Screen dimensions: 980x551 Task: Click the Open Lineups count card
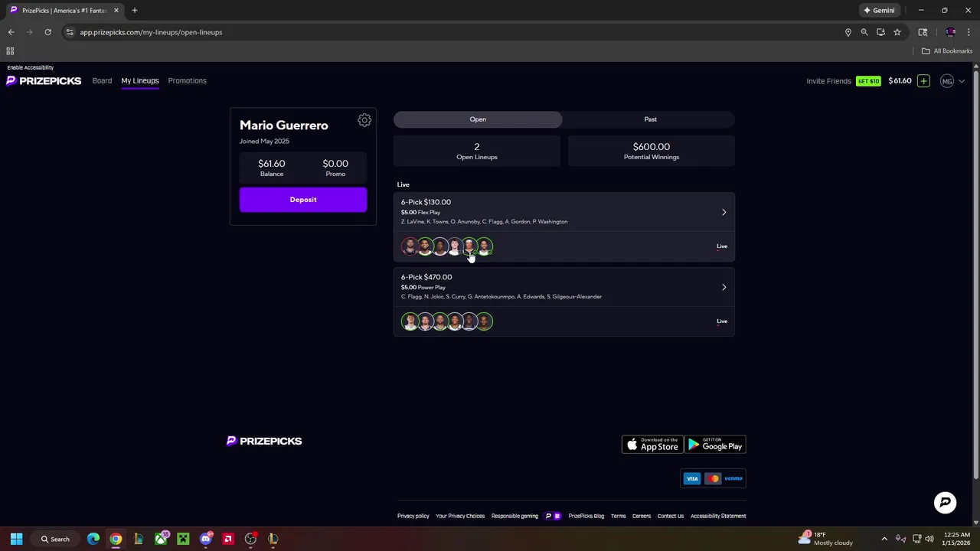point(477,151)
